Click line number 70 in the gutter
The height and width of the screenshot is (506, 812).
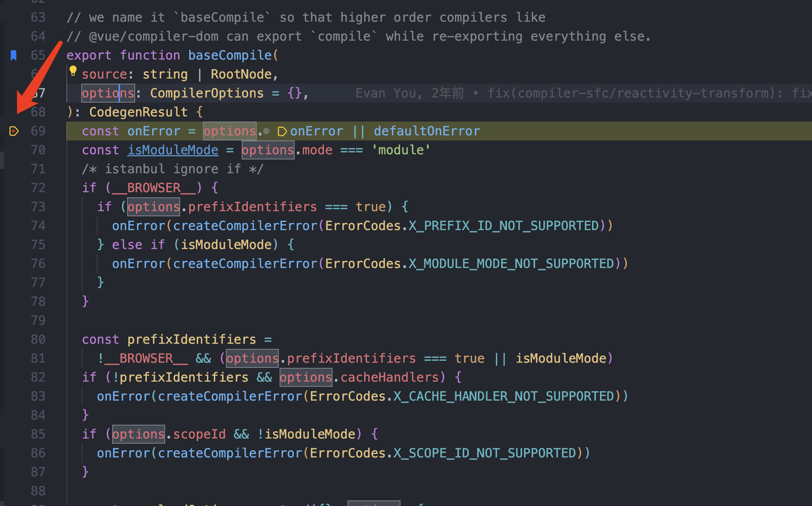pos(38,150)
